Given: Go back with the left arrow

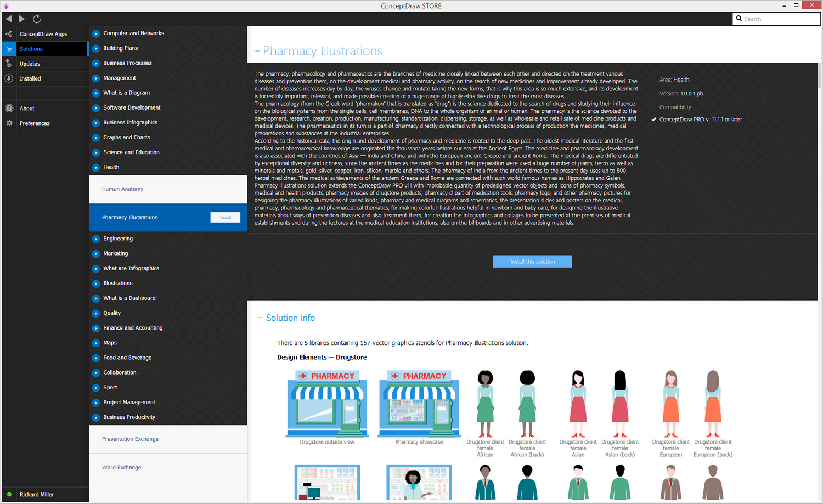Looking at the screenshot, I should coord(9,19).
